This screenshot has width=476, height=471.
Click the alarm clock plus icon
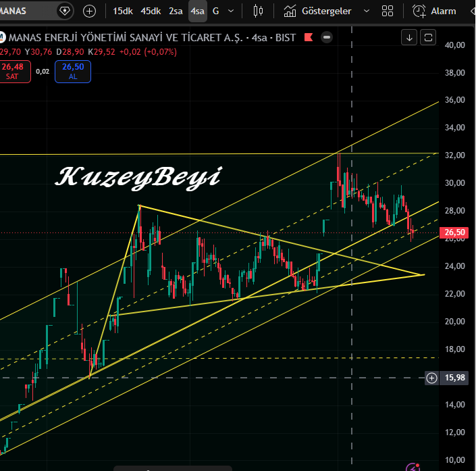coord(419,11)
